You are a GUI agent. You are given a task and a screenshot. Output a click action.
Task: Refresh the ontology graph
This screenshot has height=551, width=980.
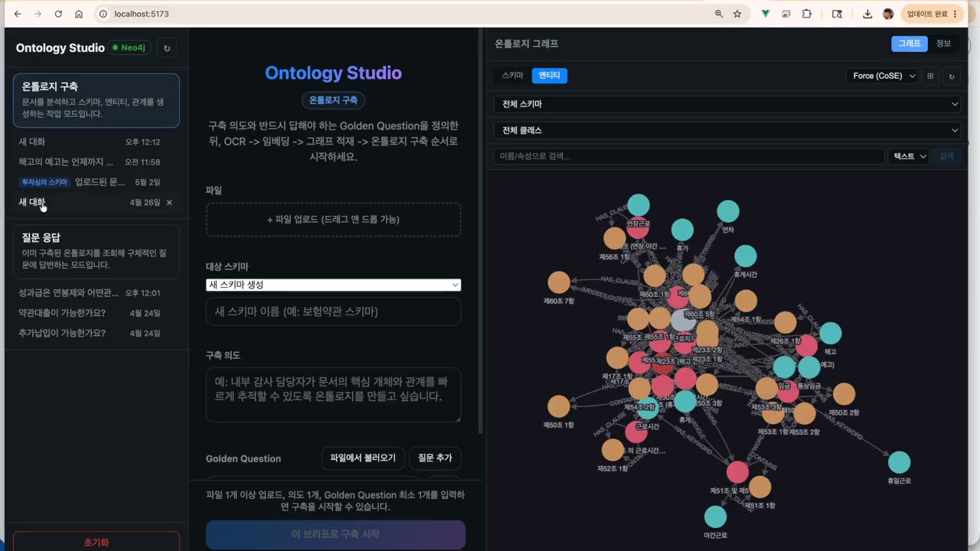pyautogui.click(x=952, y=76)
